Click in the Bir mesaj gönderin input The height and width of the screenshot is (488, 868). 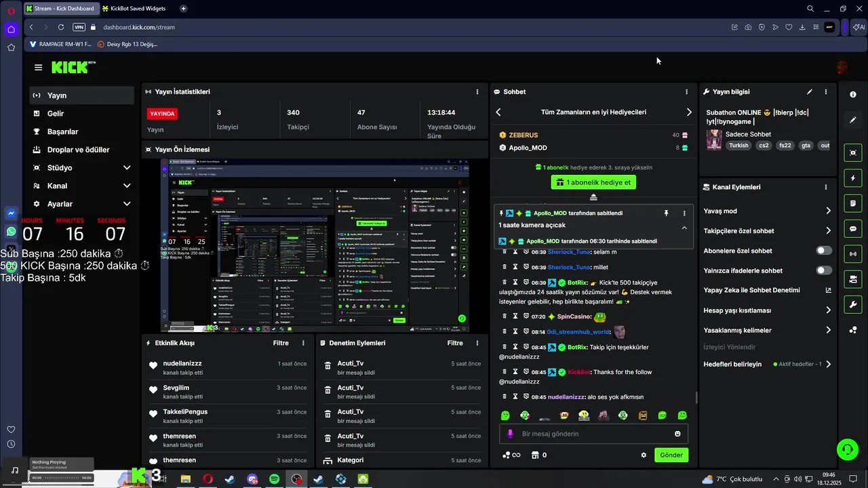tap(594, 434)
